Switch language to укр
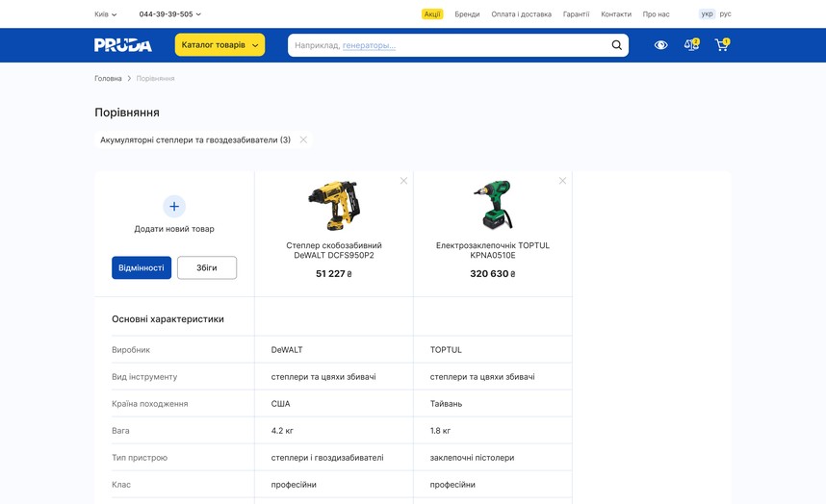Viewport: 826px width, 504px height. click(x=707, y=14)
